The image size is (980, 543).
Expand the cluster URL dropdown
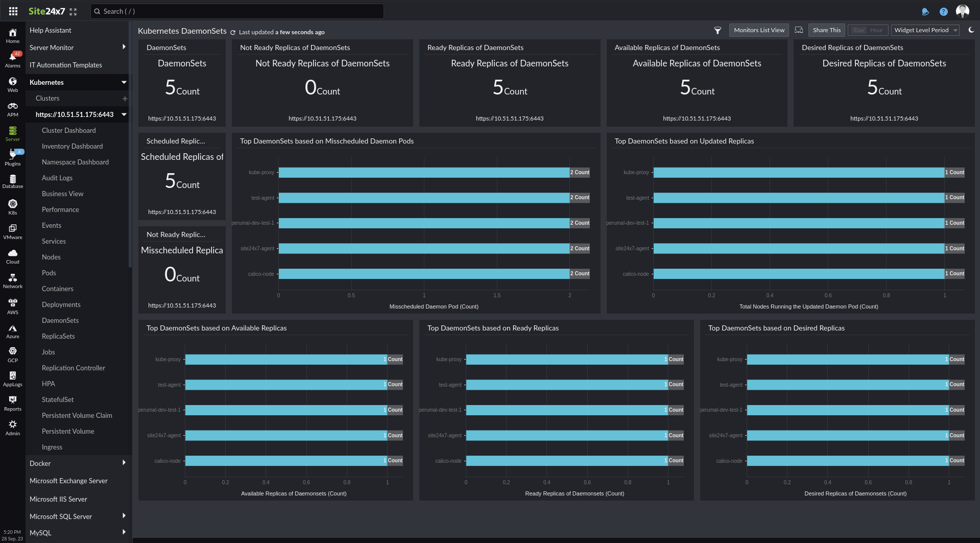point(124,114)
